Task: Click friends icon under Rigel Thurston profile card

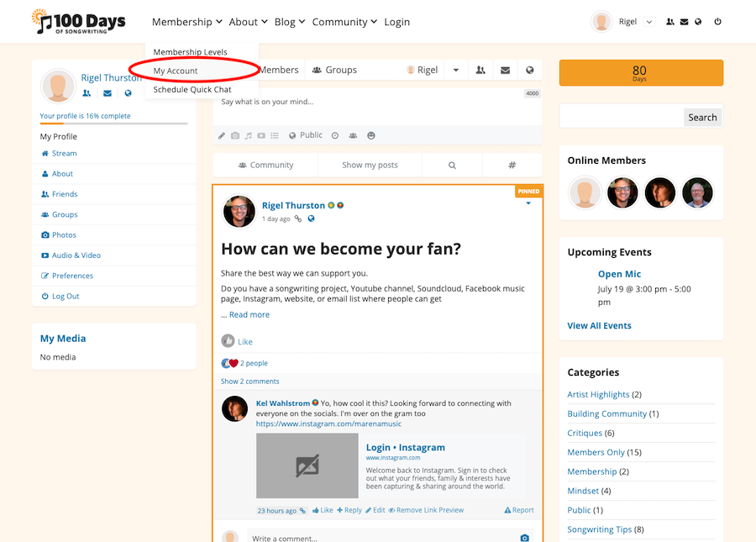Action: point(87,93)
